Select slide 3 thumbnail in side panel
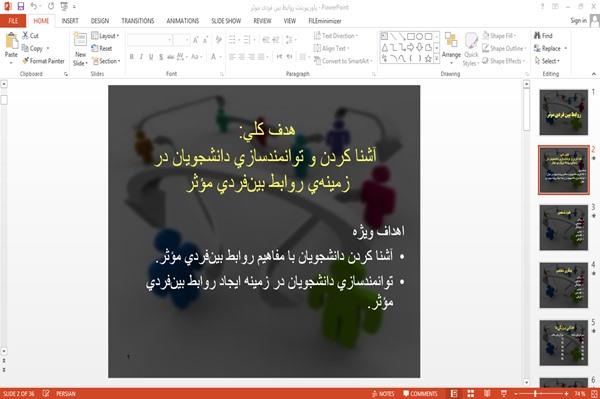The image size is (600, 399). tap(563, 227)
